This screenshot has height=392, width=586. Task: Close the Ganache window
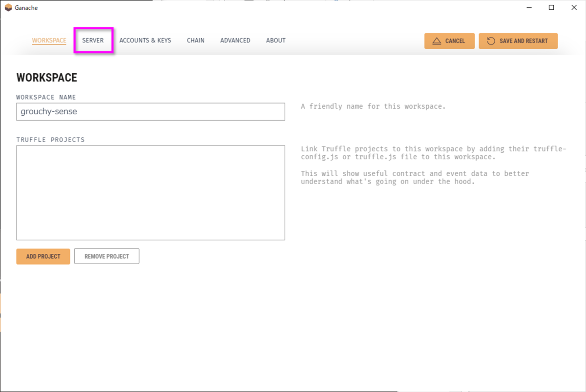[x=573, y=7]
